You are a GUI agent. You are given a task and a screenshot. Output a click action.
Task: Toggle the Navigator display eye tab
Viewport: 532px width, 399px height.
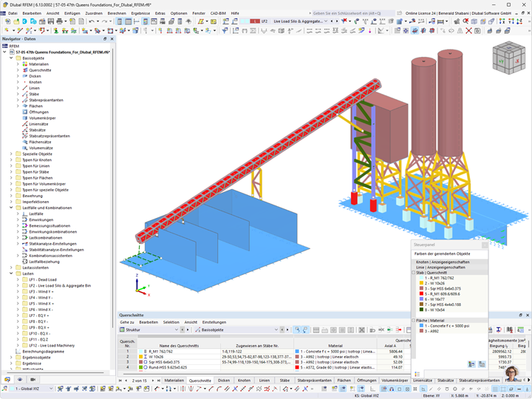pos(20,379)
